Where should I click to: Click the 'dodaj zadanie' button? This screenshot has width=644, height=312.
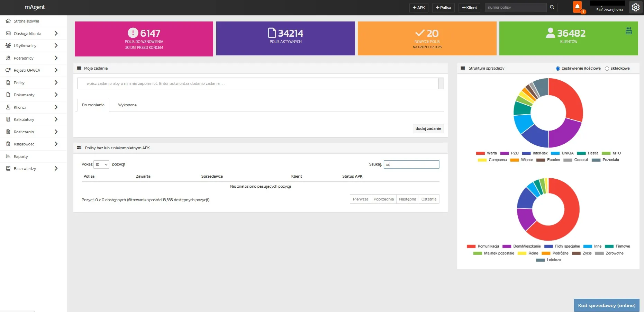click(x=428, y=128)
